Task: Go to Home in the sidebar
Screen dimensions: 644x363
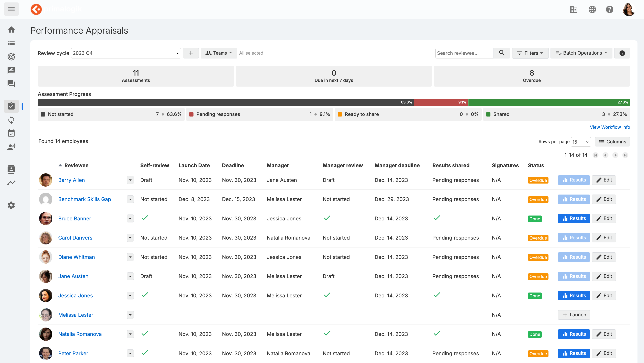Action: coord(11,30)
